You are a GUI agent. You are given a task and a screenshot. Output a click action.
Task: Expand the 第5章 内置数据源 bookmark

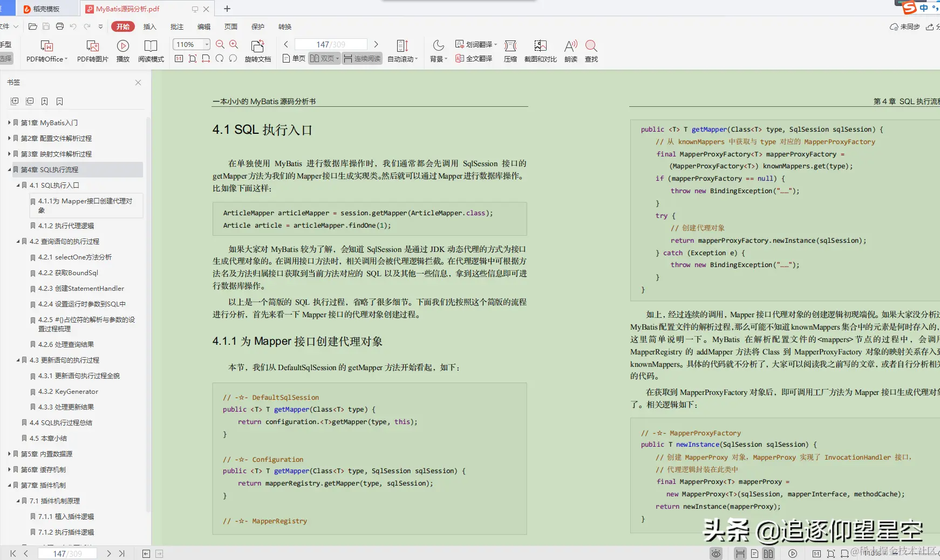click(x=9, y=454)
